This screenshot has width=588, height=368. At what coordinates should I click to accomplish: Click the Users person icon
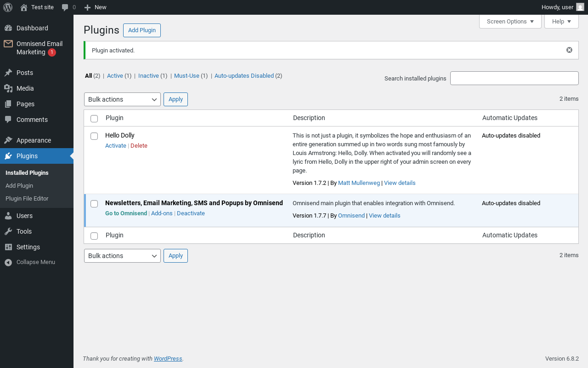[8, 216]
